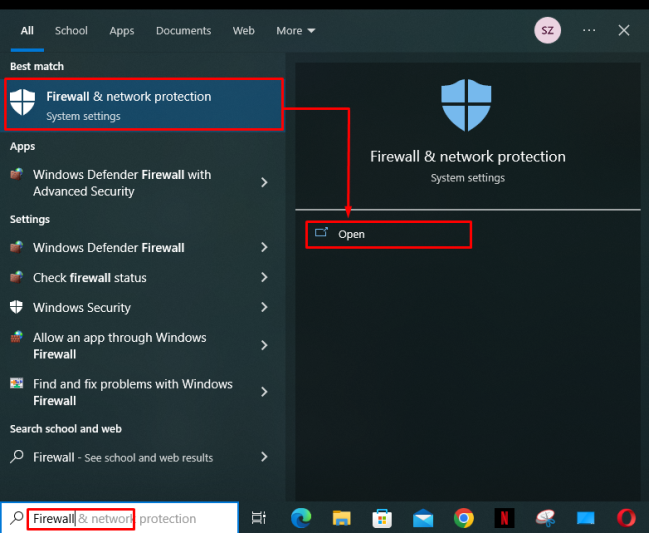
Task: Open the More dropdown filter
Action: point(296,31)
